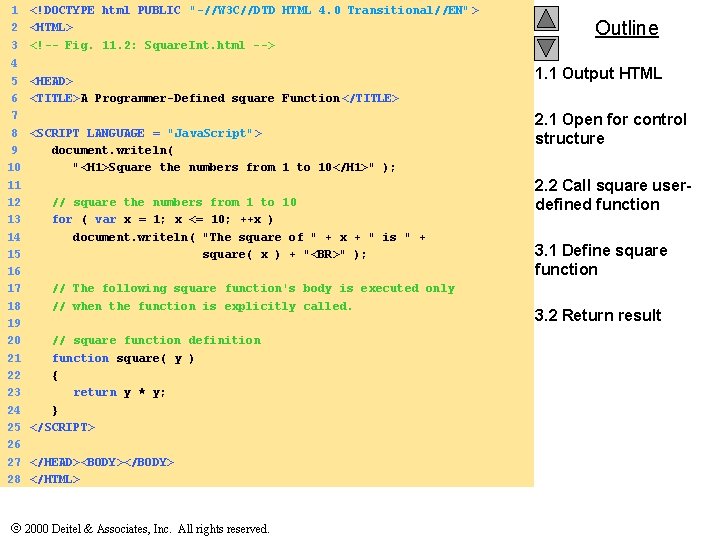Click function square( y ) declaration
Screen dimensions: 720x540
123,358
